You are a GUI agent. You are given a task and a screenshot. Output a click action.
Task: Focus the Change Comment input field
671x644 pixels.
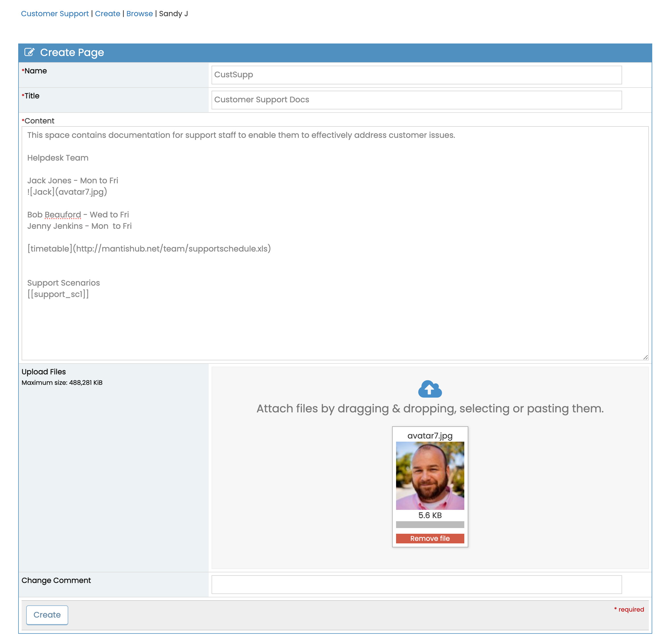pyautogui.click(x=416, y=584)
